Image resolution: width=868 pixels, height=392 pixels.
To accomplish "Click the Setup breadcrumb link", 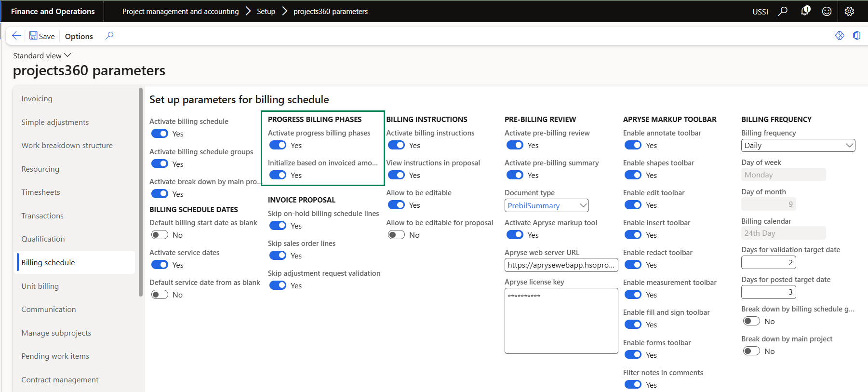I will coord(266,11).
